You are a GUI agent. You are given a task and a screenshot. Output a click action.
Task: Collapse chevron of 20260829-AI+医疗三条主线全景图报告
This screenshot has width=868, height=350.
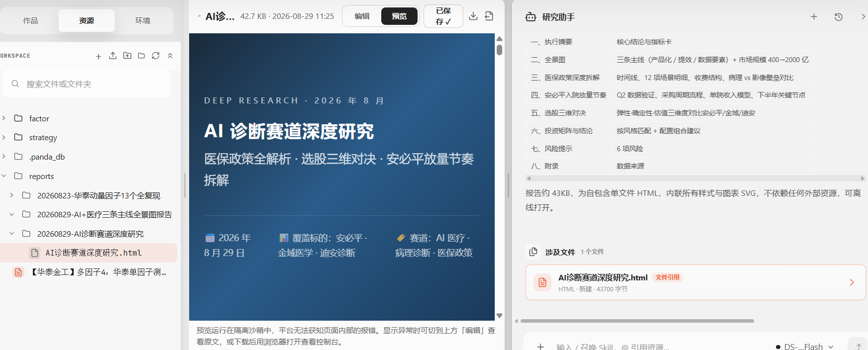pos(11,214)
